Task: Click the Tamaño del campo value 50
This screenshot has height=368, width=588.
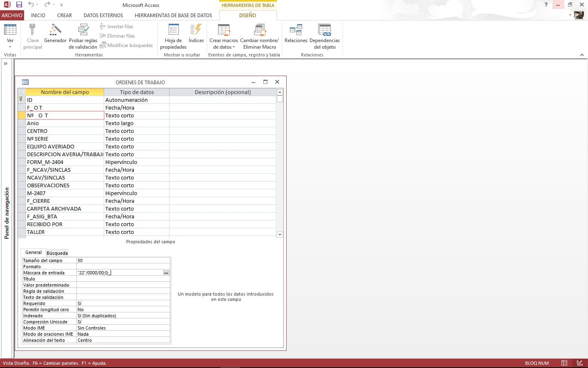Action: click(123, 260)
